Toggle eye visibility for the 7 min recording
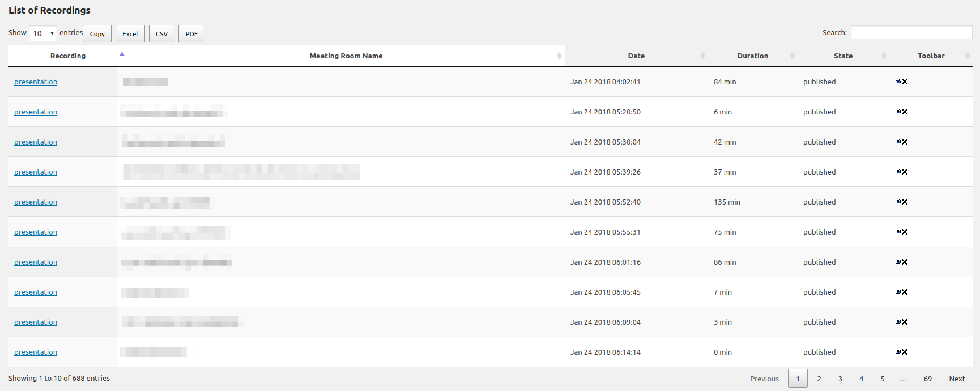Viewport: 980px width, 391px height. pyautogui.click(x=898, y=292)
